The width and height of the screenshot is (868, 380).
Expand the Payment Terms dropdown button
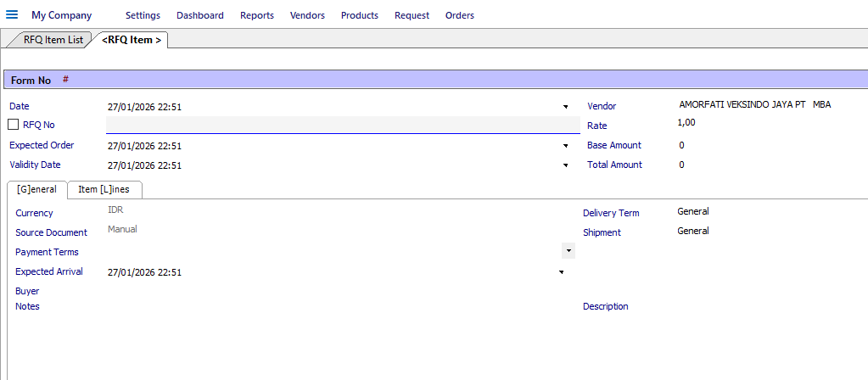click(568, 250)
